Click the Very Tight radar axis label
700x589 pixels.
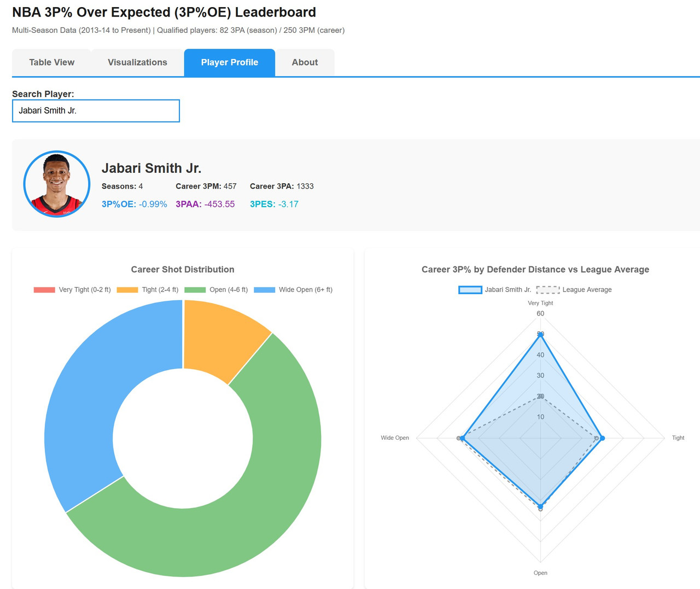[x=540, y=303]
